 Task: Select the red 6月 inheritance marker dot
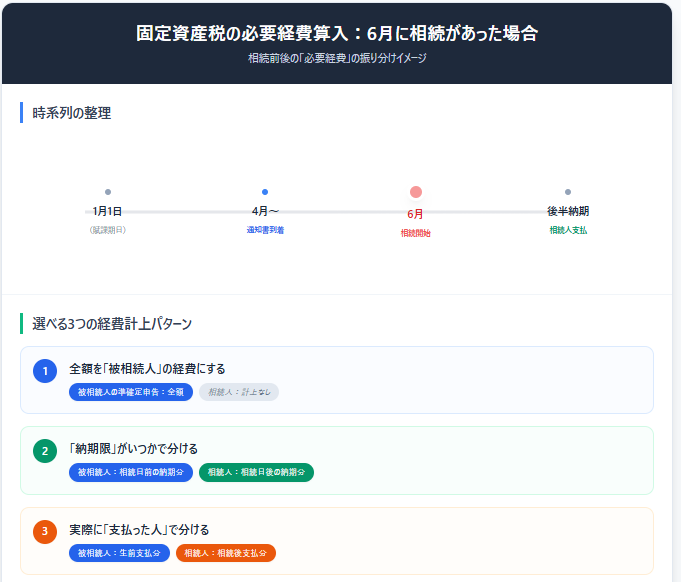416,192
